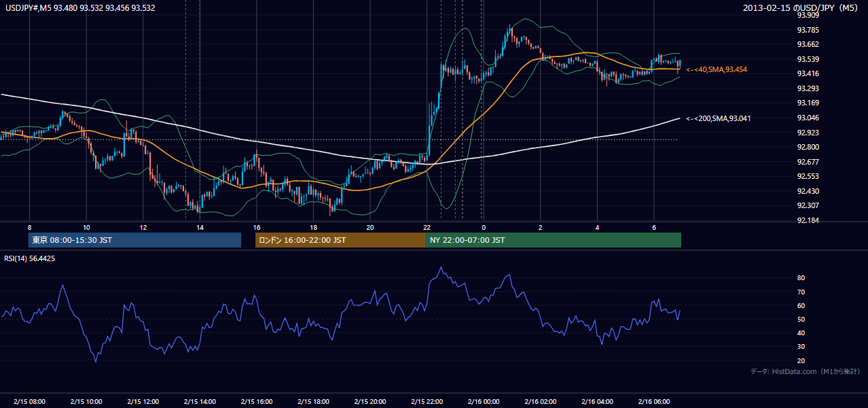
Task: Click the 92.184 price axis label
Action: pyautogui.click(x=808, y=220)
